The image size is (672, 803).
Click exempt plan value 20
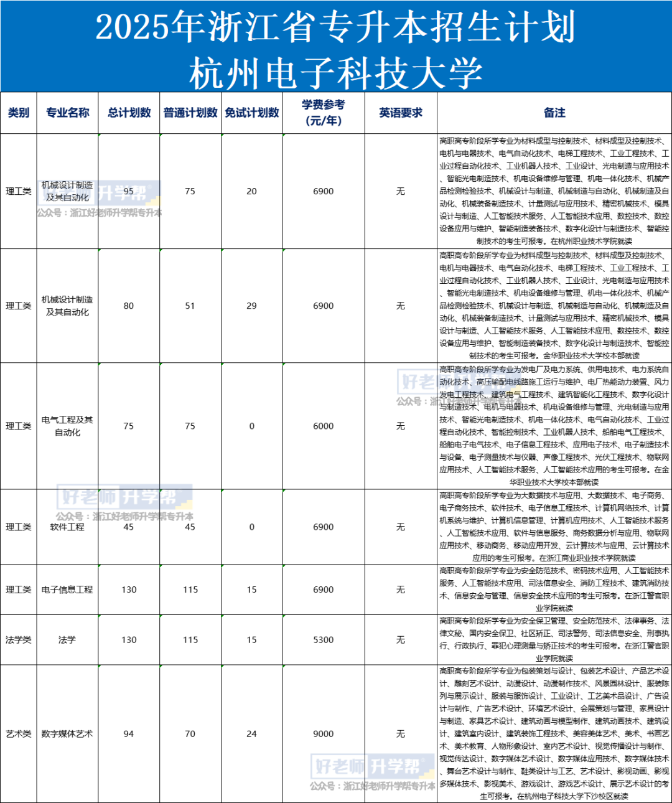coord(251,191)
